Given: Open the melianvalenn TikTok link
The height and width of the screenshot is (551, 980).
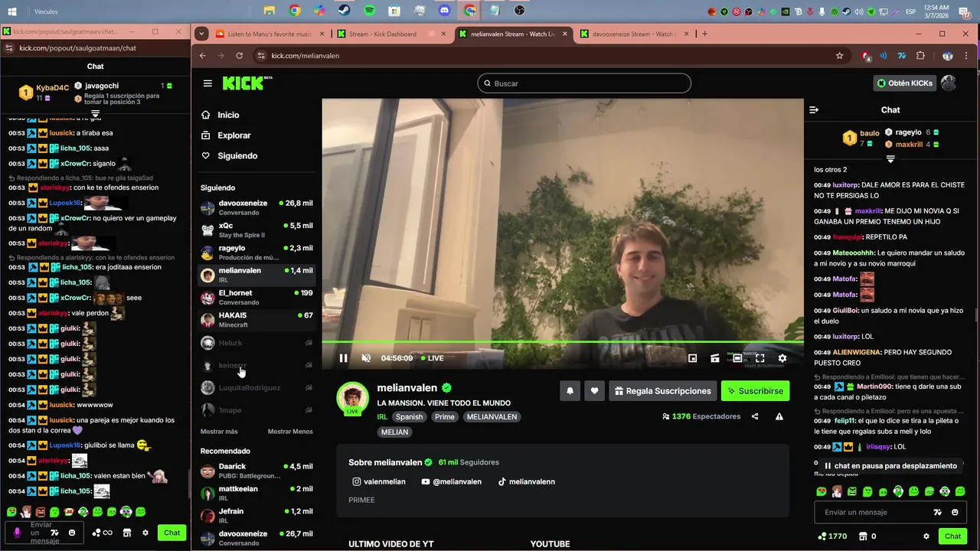Looking at the screenshot, I should [x=527, y=482].
